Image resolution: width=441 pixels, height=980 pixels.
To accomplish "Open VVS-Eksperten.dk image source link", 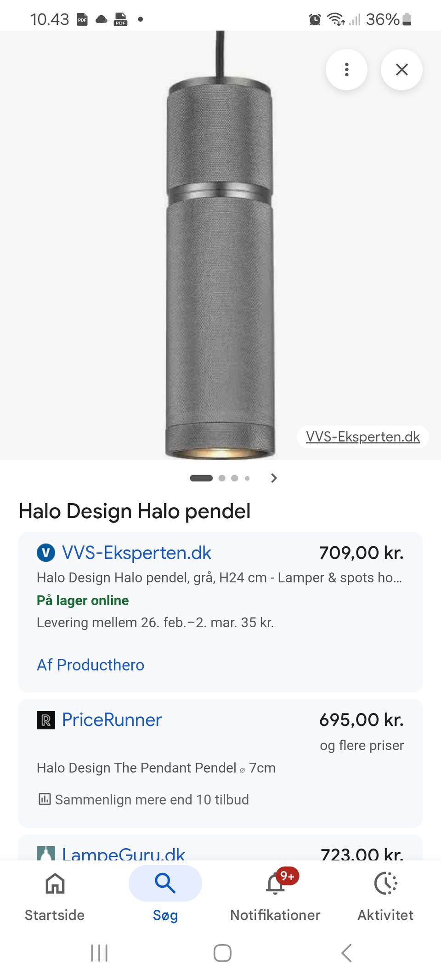I will click(363, 436).
